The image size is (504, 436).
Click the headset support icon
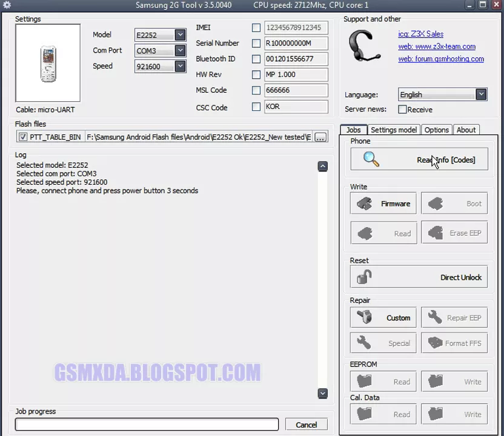point(364,46)
